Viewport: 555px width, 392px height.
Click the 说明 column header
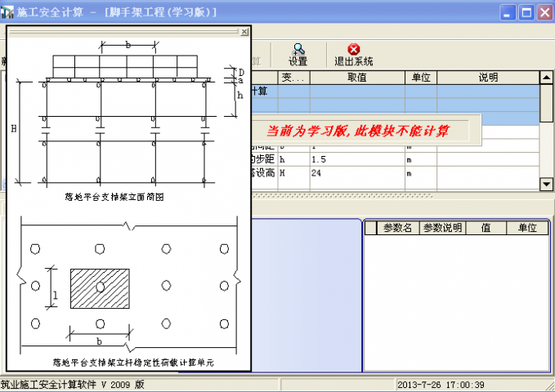click(488, 78)
